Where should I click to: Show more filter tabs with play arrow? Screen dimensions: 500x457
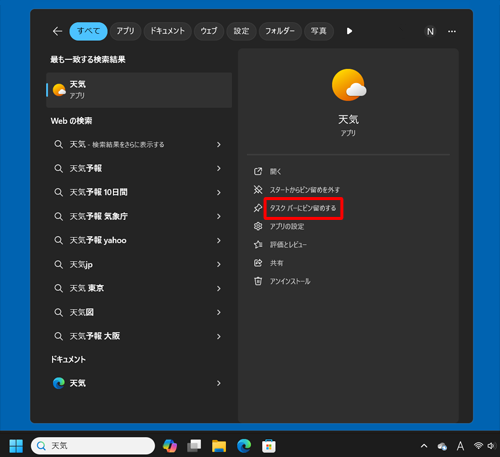(349, 31)
